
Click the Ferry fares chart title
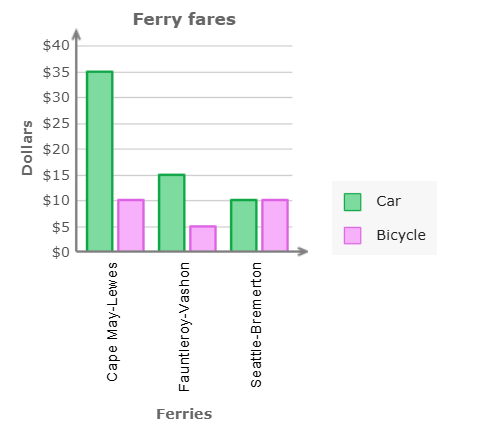tap(184, 19)
